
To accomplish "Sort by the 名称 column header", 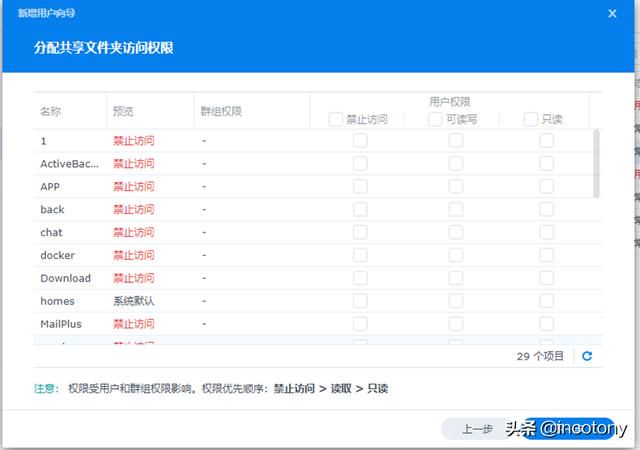I will coord(70,111).
